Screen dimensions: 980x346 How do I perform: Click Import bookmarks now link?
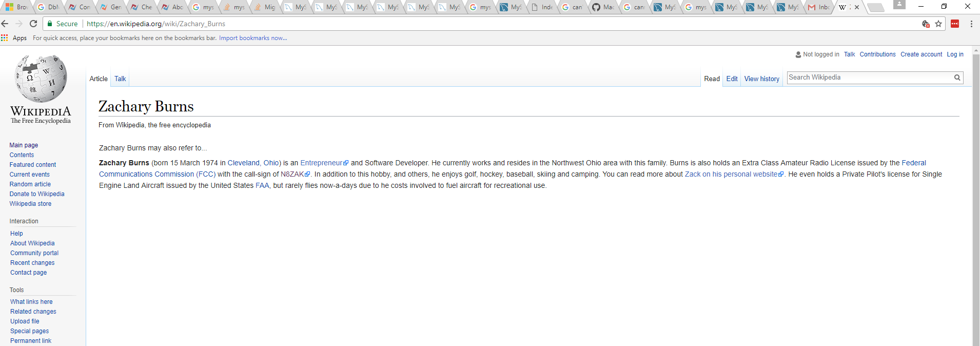tap(253, 38)
